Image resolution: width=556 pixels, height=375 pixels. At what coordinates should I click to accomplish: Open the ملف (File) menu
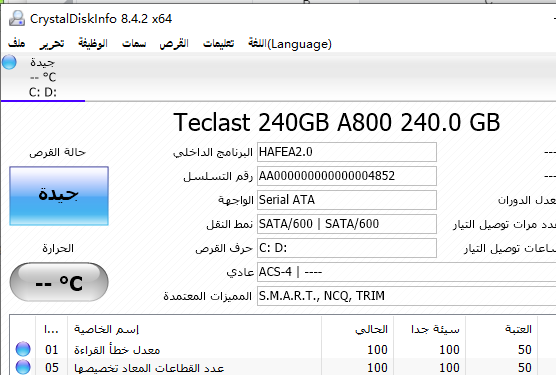17,44
